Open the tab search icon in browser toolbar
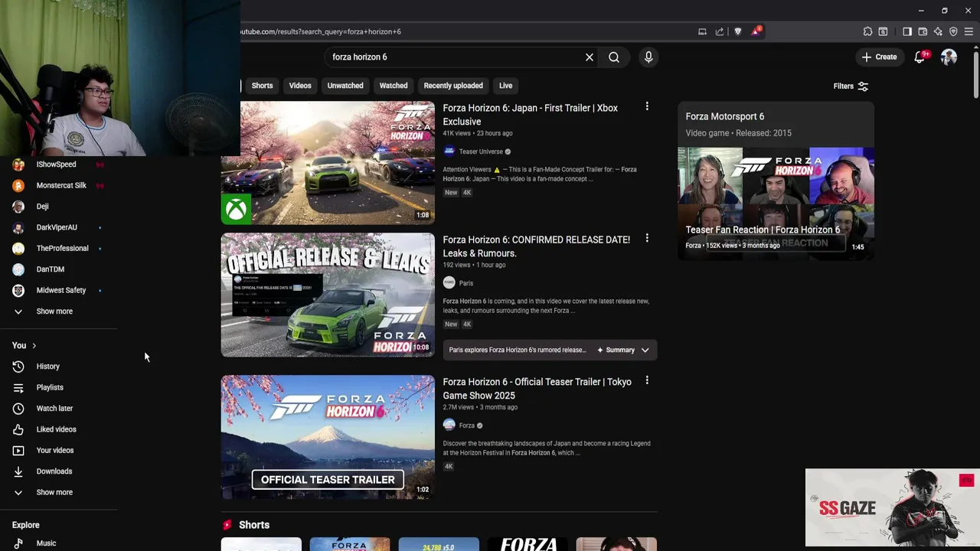This screenshot has height=551, width=980. point(883,31)
